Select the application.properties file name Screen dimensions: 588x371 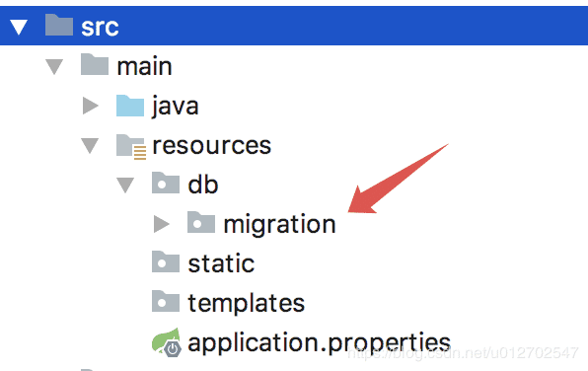click(x=319, y=342)
